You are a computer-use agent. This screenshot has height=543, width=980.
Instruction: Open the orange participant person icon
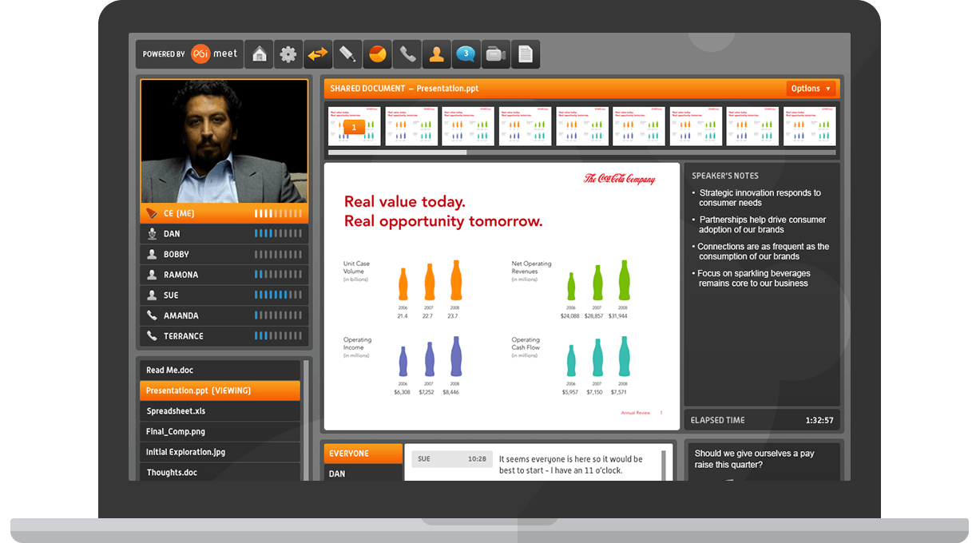pyautogui.click(x=436, y=54)
